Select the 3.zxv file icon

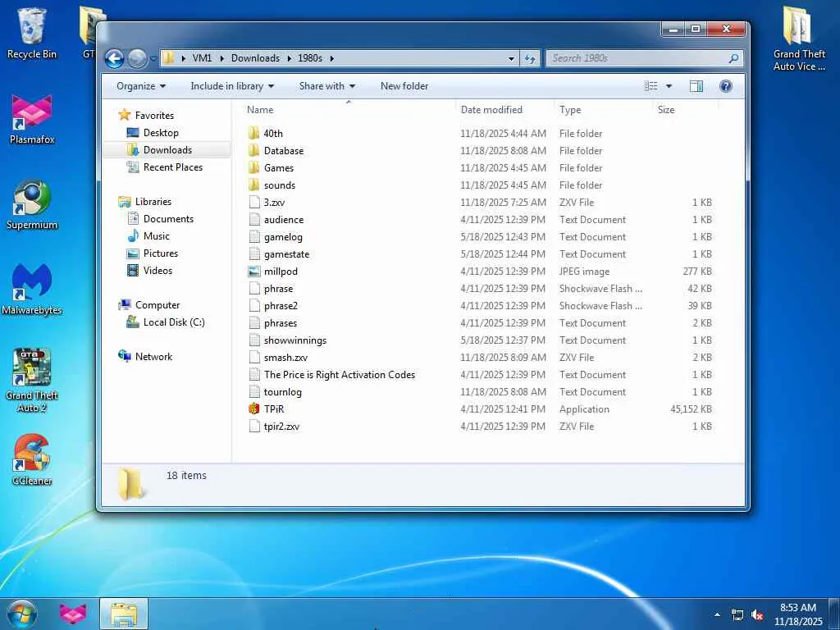pos(254,203)
